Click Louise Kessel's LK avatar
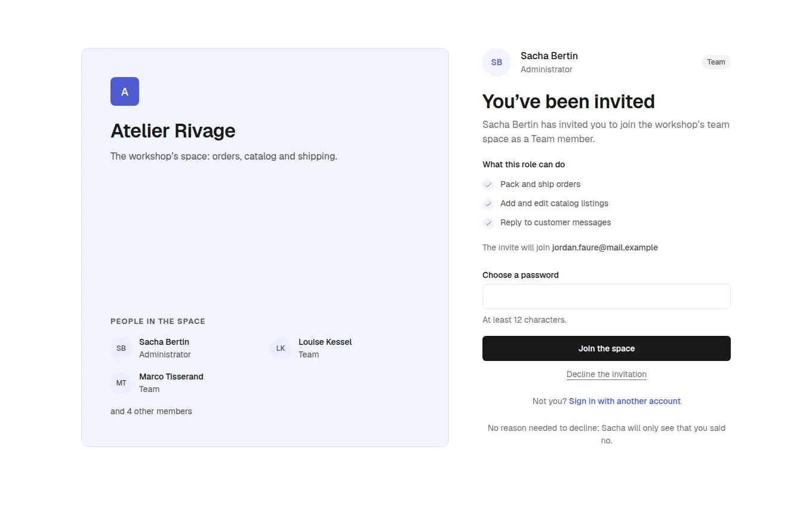This screenshot has height=508, width=812. 281,348
